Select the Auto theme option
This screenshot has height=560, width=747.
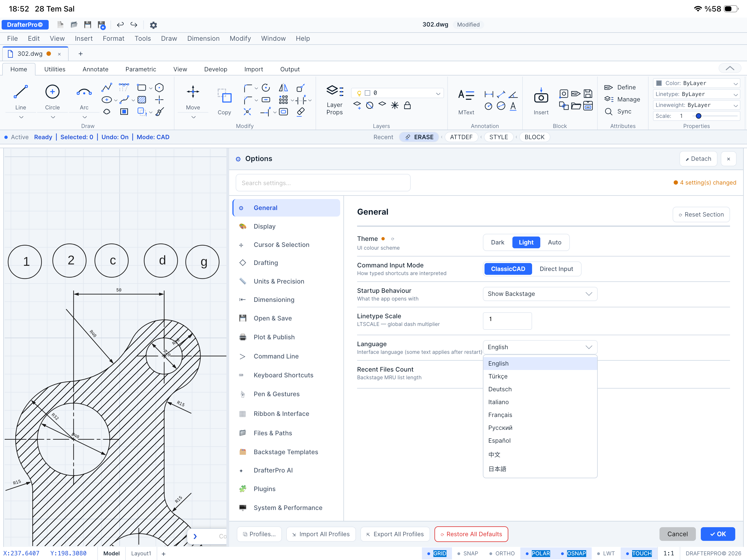pos(555,242)
